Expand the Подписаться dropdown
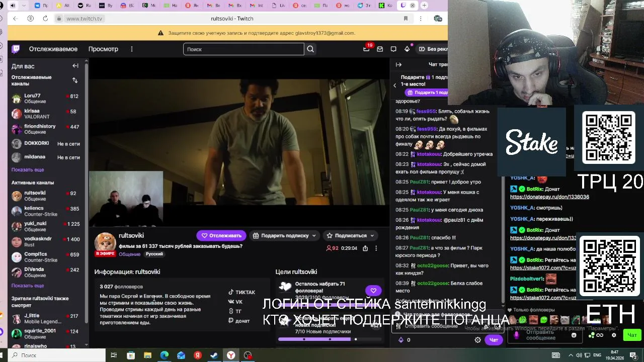The height and width of the screenshot is (362, 644). (x=372, y=235)
